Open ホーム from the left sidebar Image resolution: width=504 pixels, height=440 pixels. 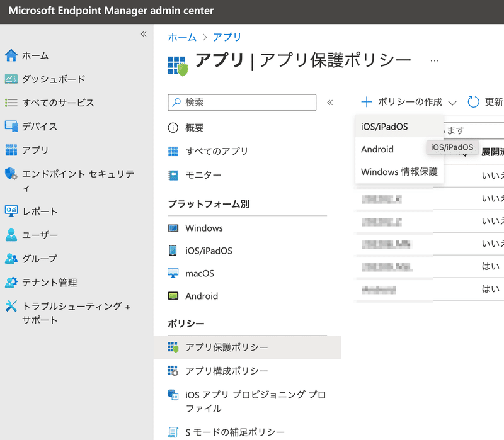click(27, 55)
